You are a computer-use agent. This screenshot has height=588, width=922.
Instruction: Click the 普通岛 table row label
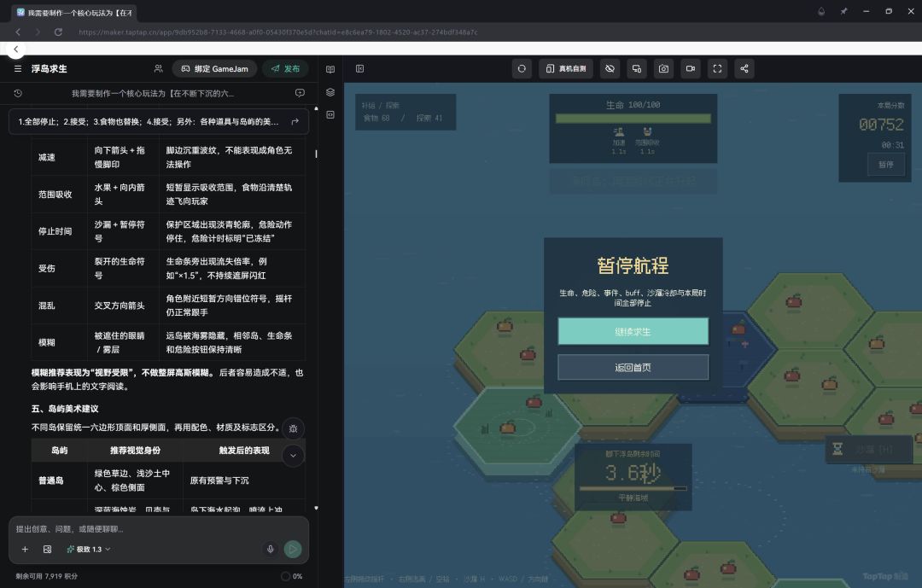point(51,480)
